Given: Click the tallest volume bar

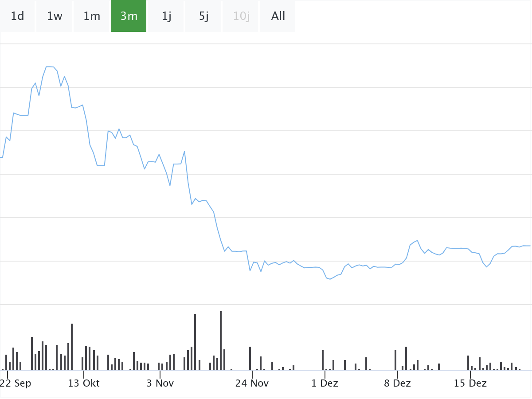Looking at the screenshot, I should pos(221,340).
